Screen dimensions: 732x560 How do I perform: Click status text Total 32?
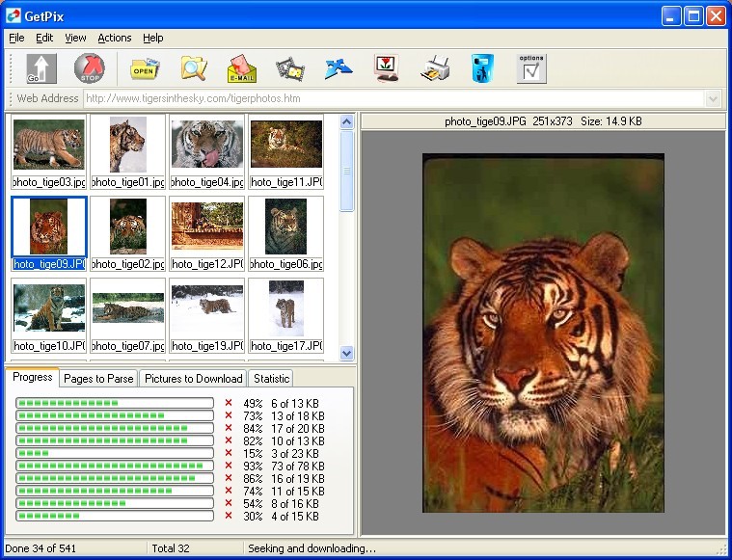tap(171, 548)
